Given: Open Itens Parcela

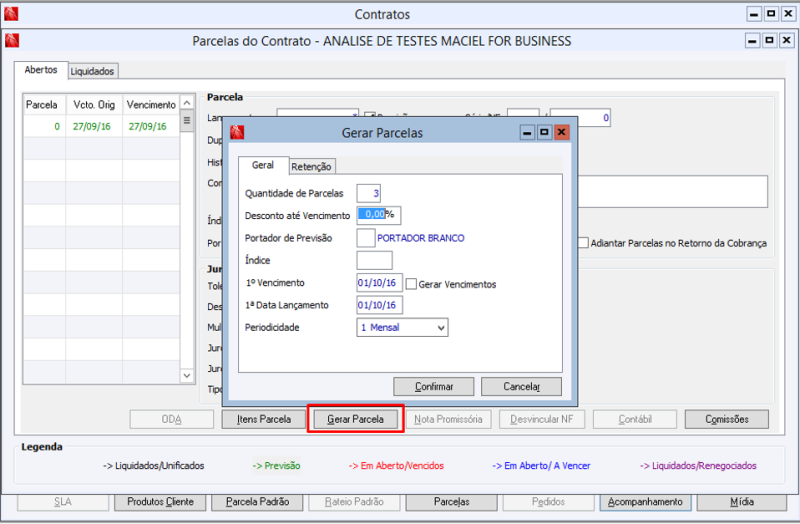Looking at the screenshot, I should point(264,419).
